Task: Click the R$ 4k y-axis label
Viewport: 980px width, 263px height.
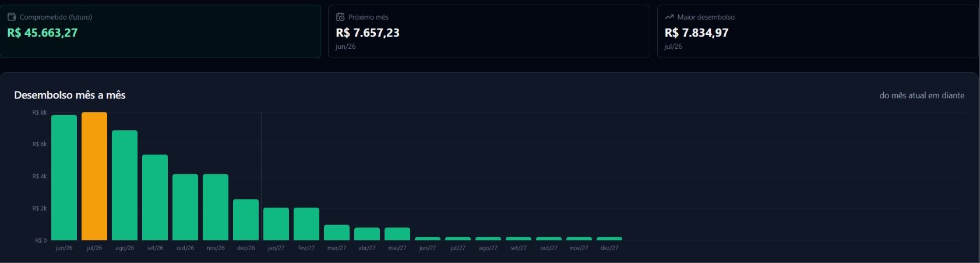Action: 40,176
